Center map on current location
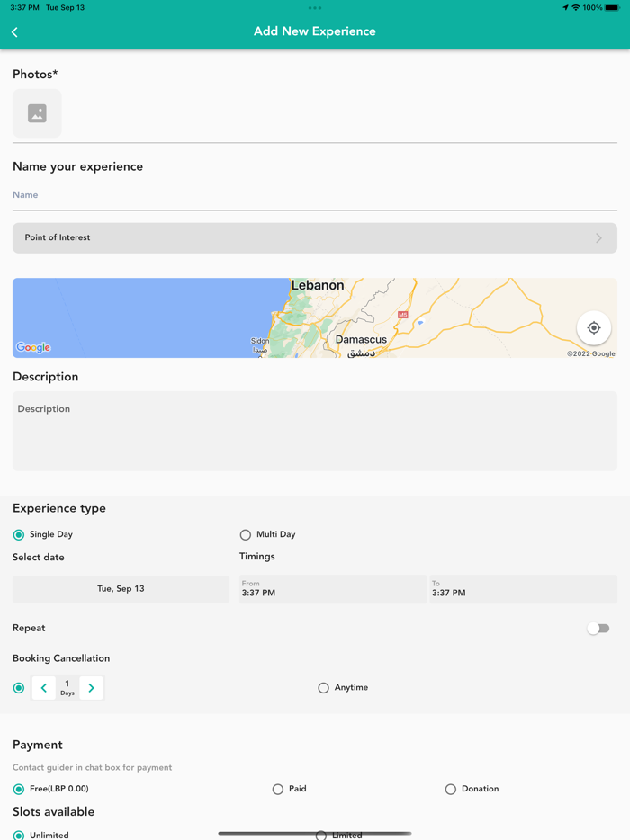The height and width of the screenshot is (840, 630). (x=594, y=328)
